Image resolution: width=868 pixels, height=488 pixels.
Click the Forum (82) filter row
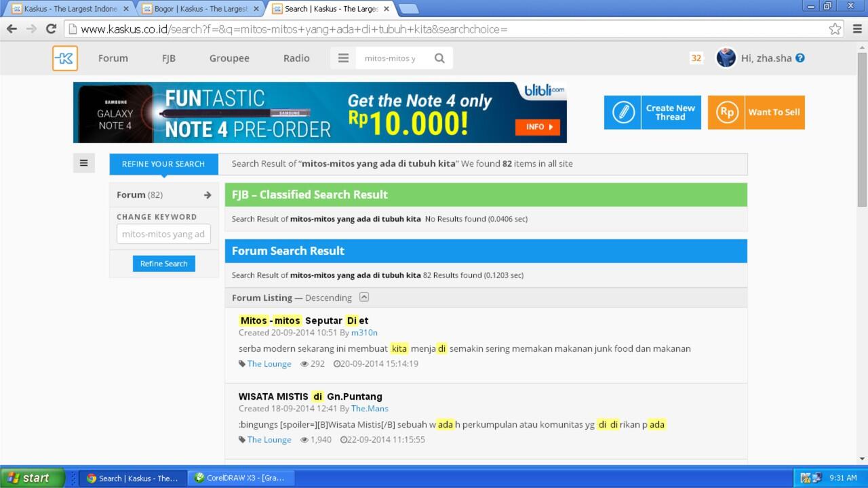(x=163, y=195)
